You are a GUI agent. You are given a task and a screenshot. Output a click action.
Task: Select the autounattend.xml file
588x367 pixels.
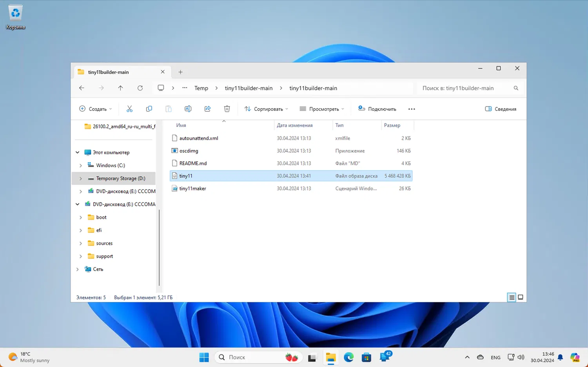(291, 138)
